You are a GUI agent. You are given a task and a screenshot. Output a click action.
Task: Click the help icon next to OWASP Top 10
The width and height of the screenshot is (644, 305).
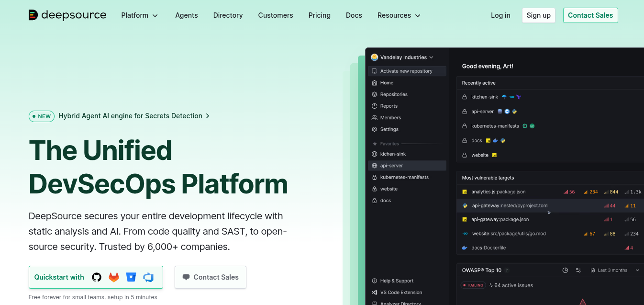[507, 271]
